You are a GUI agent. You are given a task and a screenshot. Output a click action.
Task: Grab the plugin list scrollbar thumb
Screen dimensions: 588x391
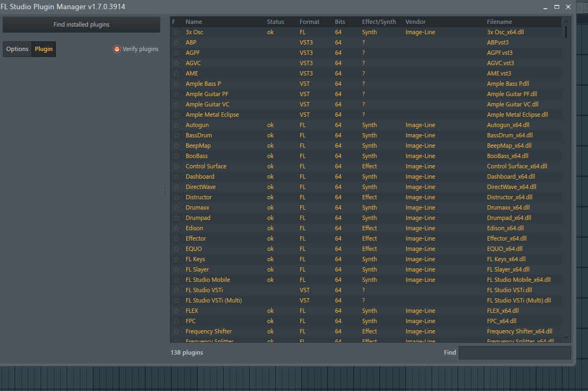pos(566,32)
